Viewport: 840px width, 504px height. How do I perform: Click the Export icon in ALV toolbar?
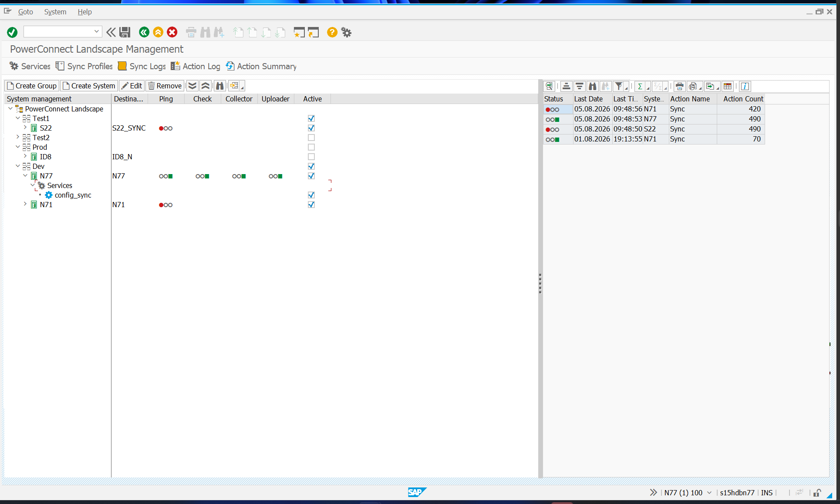pos(710,86)
